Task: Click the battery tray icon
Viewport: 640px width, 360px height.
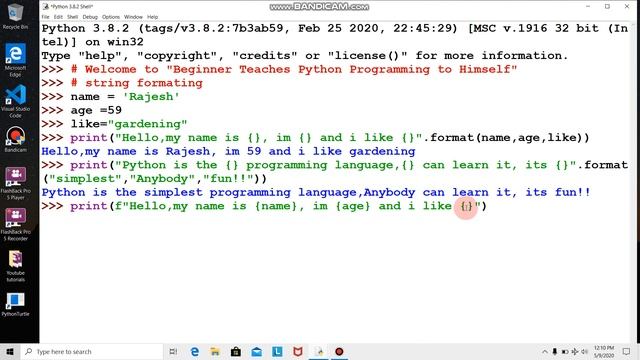Action: coord(565,351)
